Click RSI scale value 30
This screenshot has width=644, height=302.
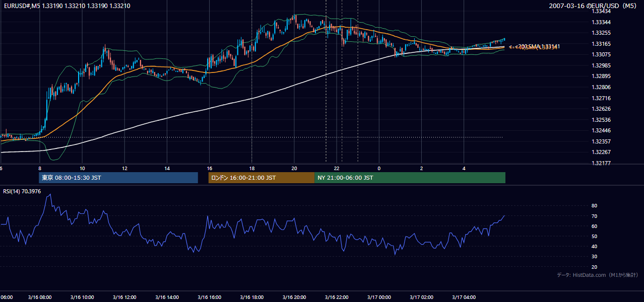(x=595, y=257)
